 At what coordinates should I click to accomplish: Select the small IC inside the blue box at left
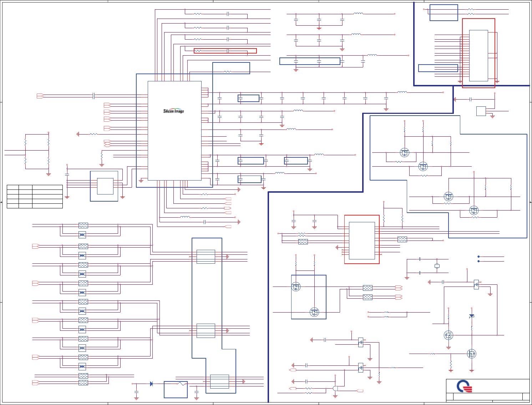[105, 186]
